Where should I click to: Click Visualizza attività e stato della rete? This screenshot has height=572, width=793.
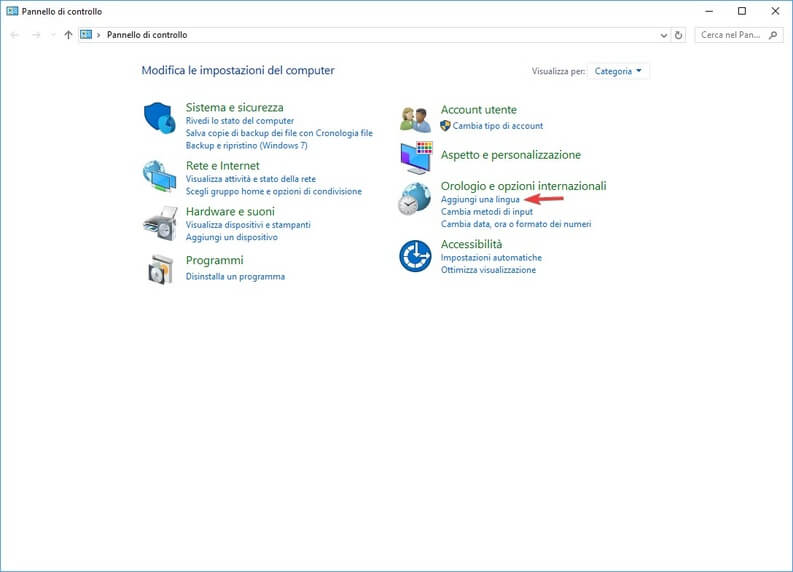[251, 179]
